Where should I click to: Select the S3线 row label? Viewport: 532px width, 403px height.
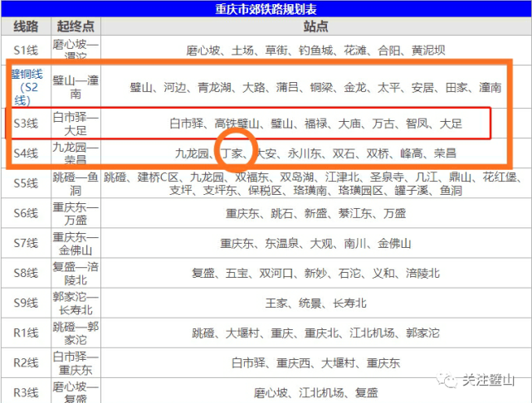point(26,124)
